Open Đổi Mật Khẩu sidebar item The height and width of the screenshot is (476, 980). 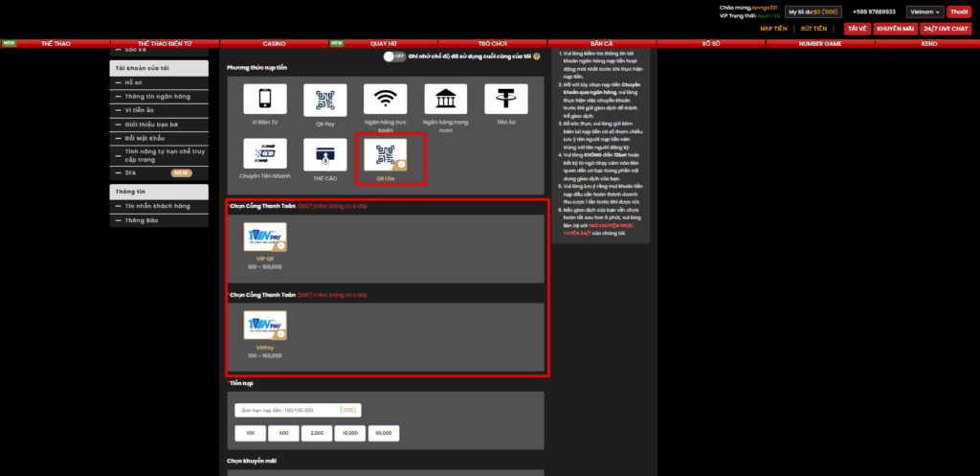coord(159,138)
